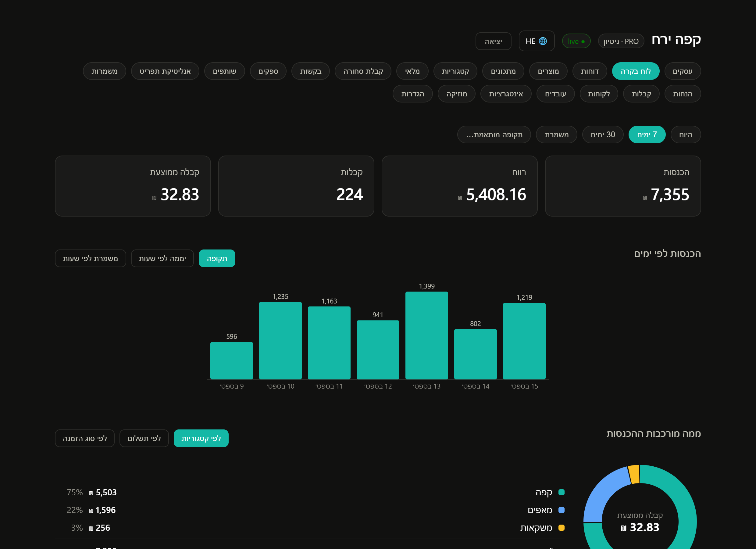Select the 7 ימים period filter
Viewport: 756px width, 549px height.
[647, 135]
